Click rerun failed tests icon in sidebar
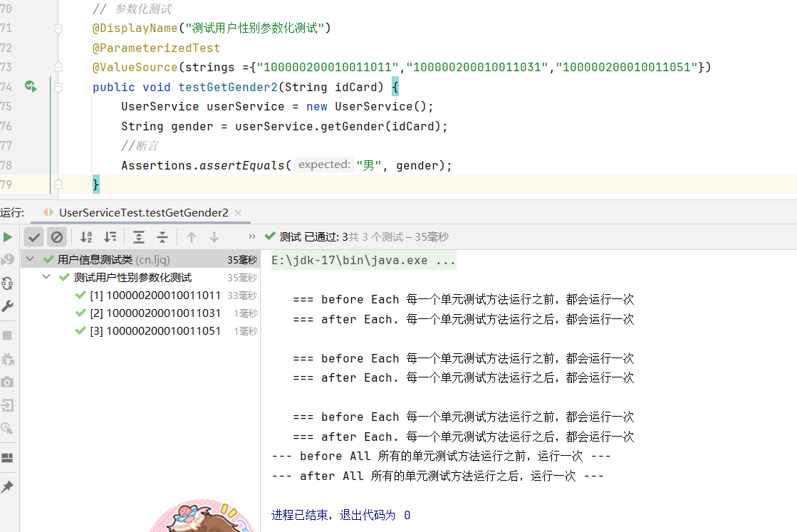The width and height of the screenshot is (797, 532). (7, 260)
